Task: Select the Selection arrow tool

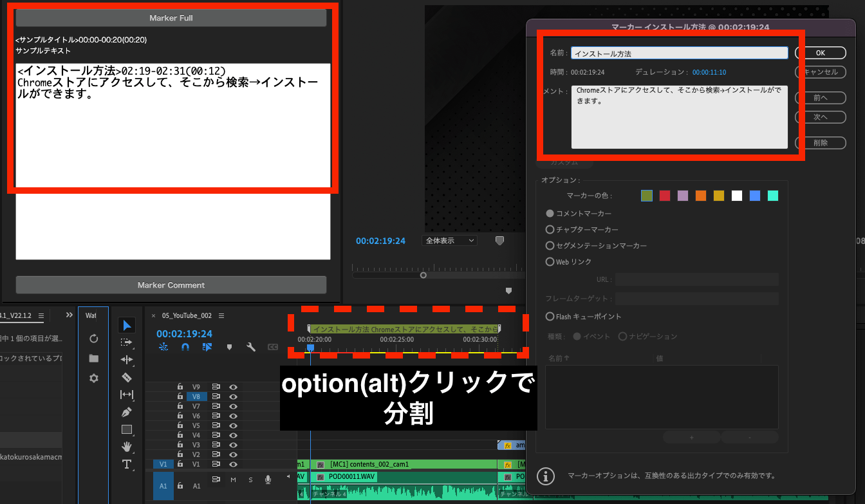Action: [x=127, y=325]
